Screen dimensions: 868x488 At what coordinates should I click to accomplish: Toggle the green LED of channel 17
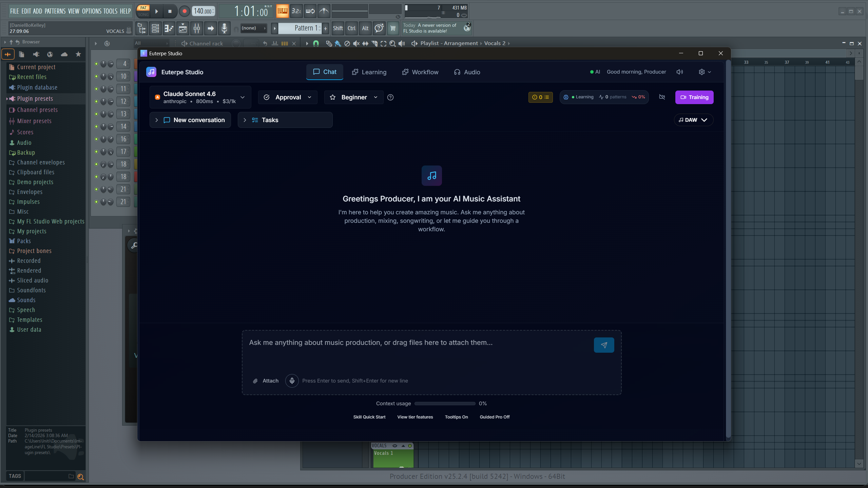[x=96, y=152]
